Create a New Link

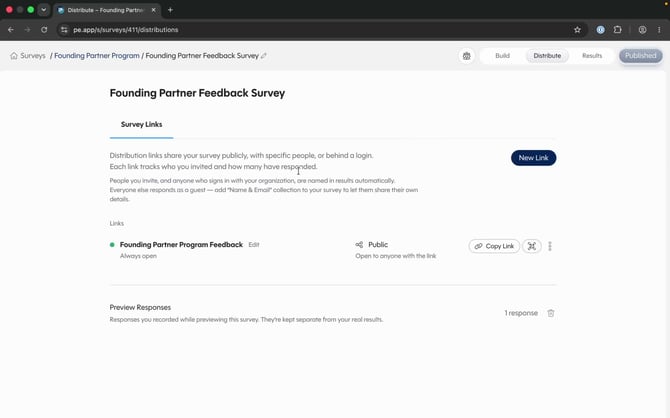(x=533, y=158)
